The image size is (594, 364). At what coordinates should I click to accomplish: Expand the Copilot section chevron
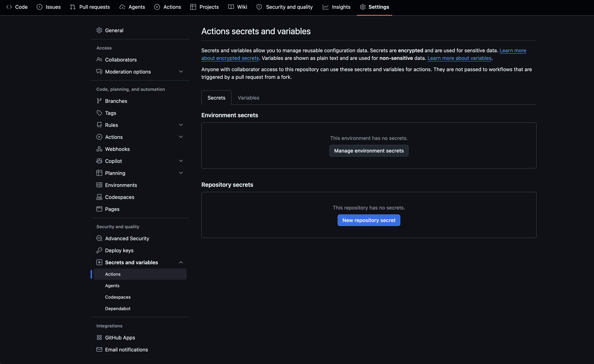click(181, 161)
